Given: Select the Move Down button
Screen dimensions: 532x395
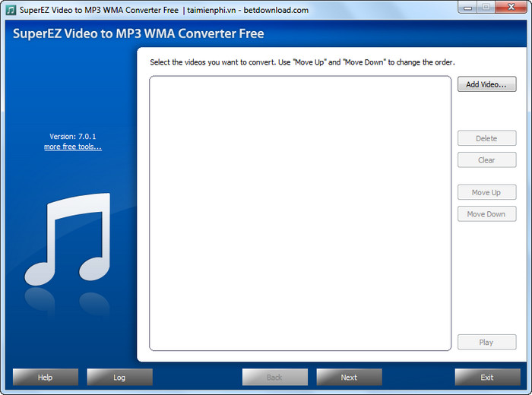Looking at the screenshot, I should tap(487, 214).
